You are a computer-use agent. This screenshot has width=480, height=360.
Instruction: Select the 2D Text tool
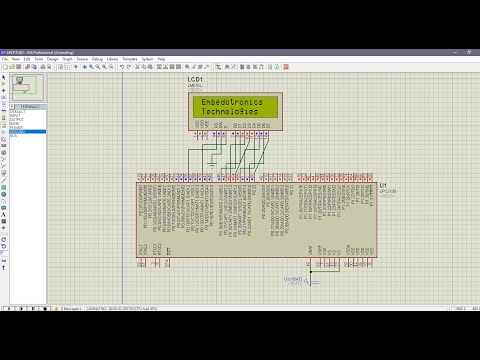[x=4, y=215]
